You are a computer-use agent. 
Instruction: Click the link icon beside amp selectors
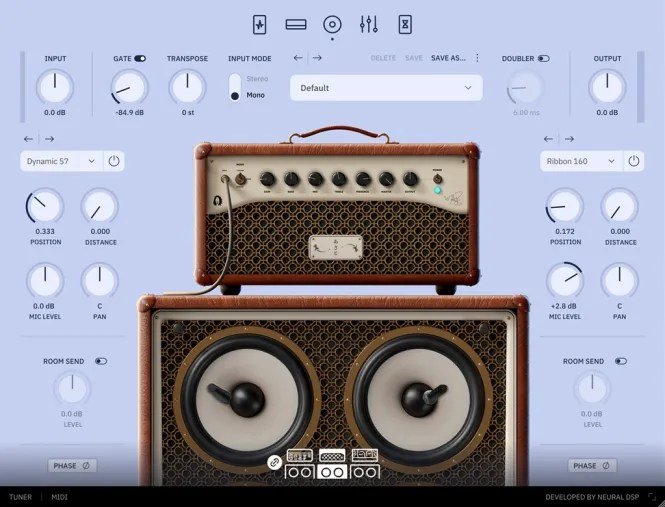[274, 462]
